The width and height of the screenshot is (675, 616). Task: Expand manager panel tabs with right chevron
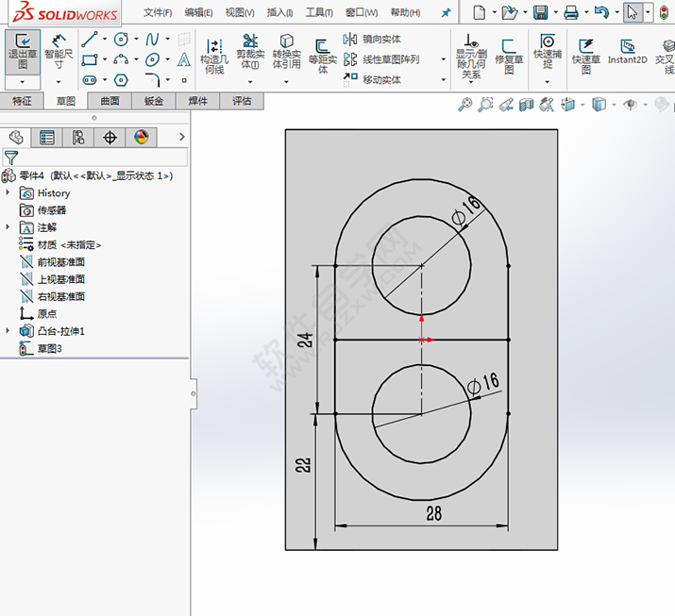click(181, 137)
